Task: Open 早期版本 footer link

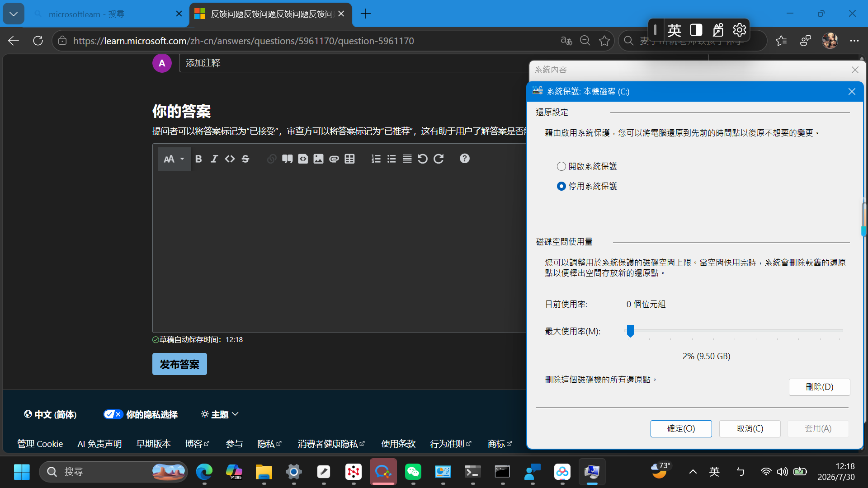Action: pos(153,444)
